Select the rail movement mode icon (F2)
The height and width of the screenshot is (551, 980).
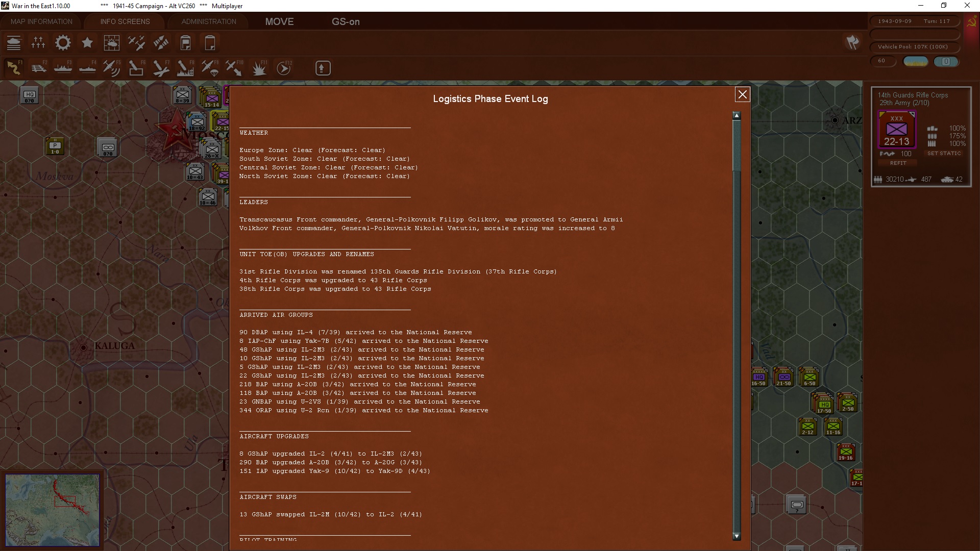point(39,68)
